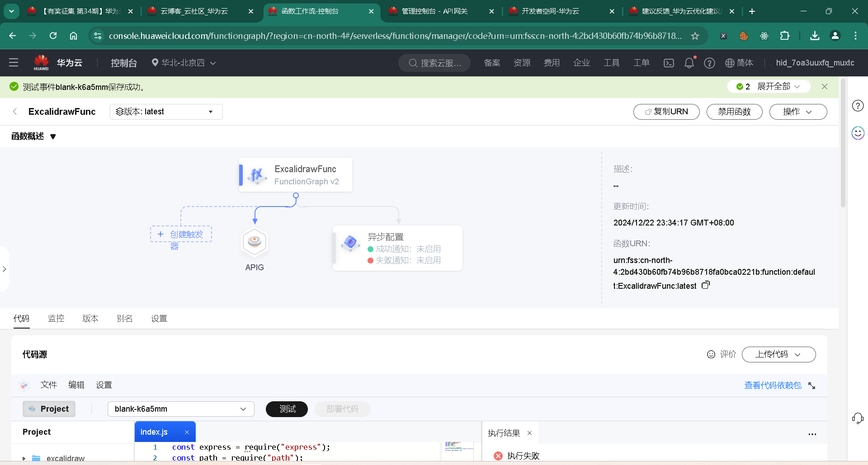Click the ExcalidrawFunc fx function icon
This screenshot has height=465, width=868.
(257, 175)
